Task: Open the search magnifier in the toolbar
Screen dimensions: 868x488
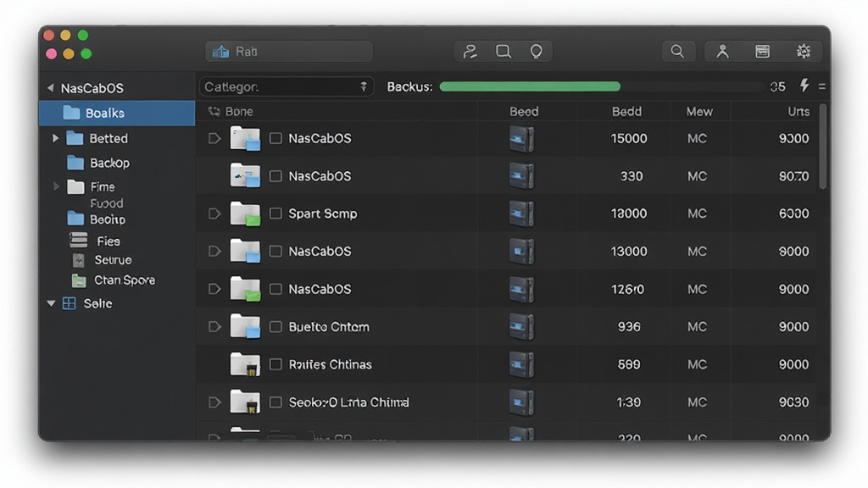Action: [677, 52]
